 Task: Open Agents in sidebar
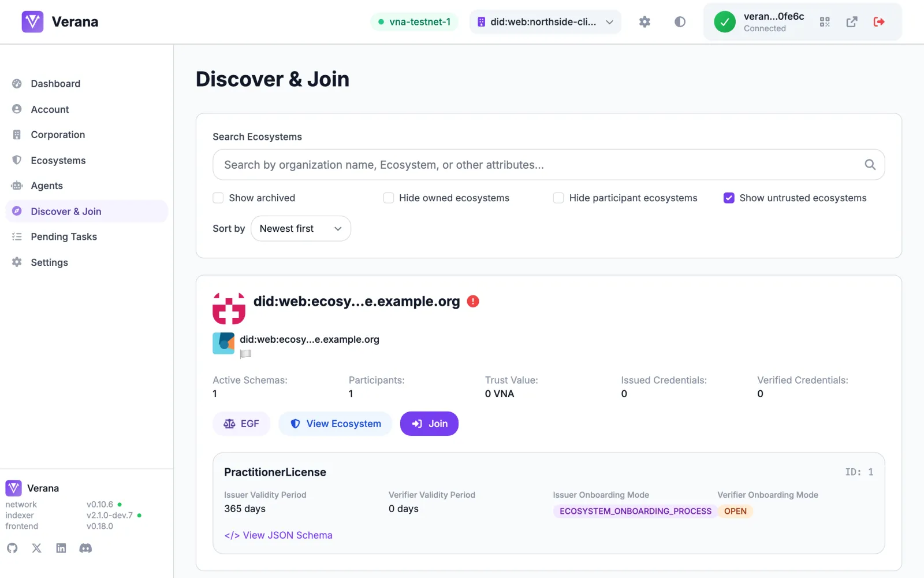(87, 186)
